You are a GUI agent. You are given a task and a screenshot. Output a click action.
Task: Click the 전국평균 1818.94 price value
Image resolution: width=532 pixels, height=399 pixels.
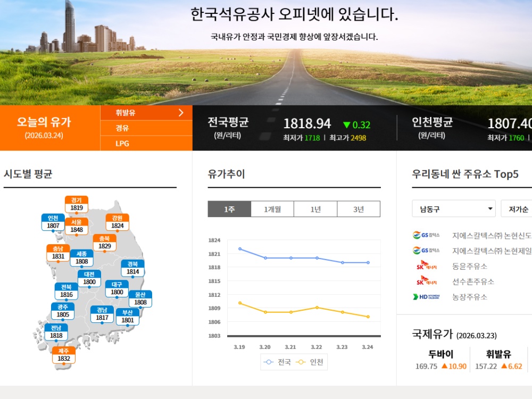point(307,124)
